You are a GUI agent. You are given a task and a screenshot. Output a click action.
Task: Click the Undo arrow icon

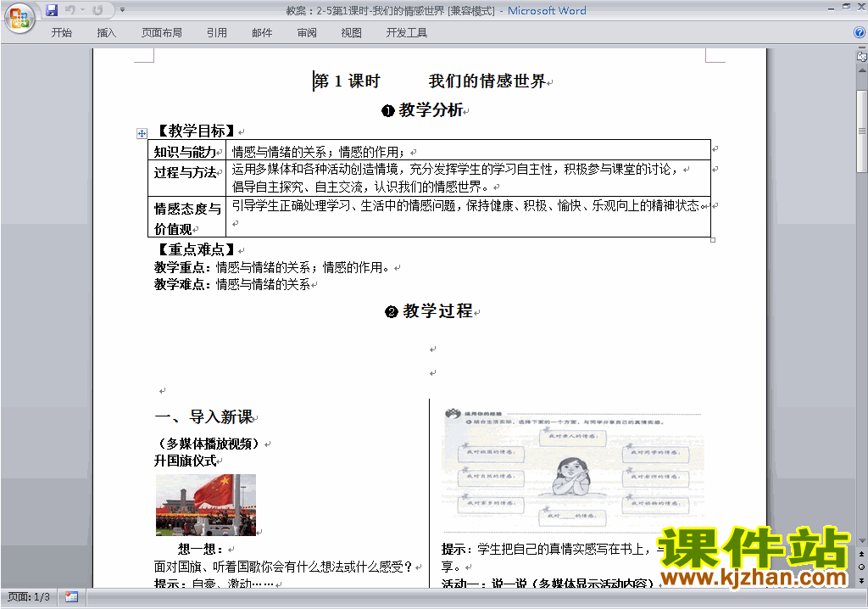coord(70,10)
